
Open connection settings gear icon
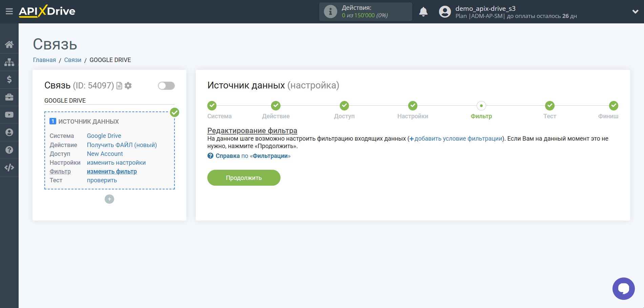point(128,86)
